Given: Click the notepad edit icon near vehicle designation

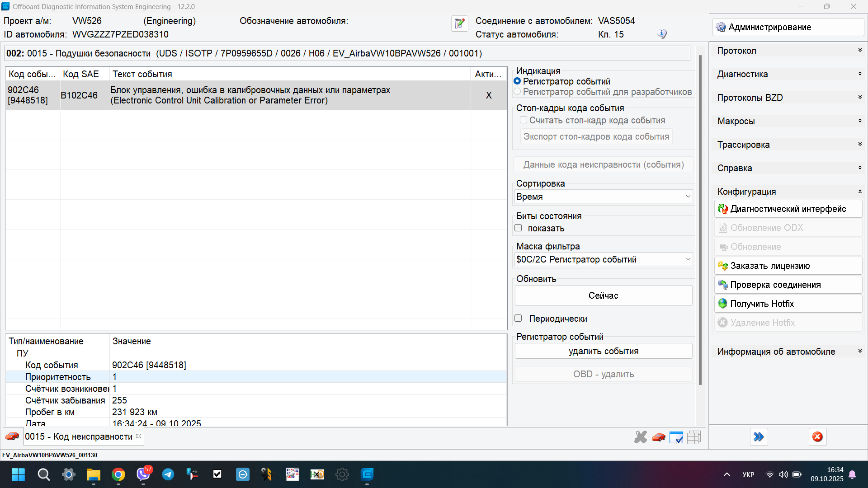Looking at the screenshot, I should 459,23.
